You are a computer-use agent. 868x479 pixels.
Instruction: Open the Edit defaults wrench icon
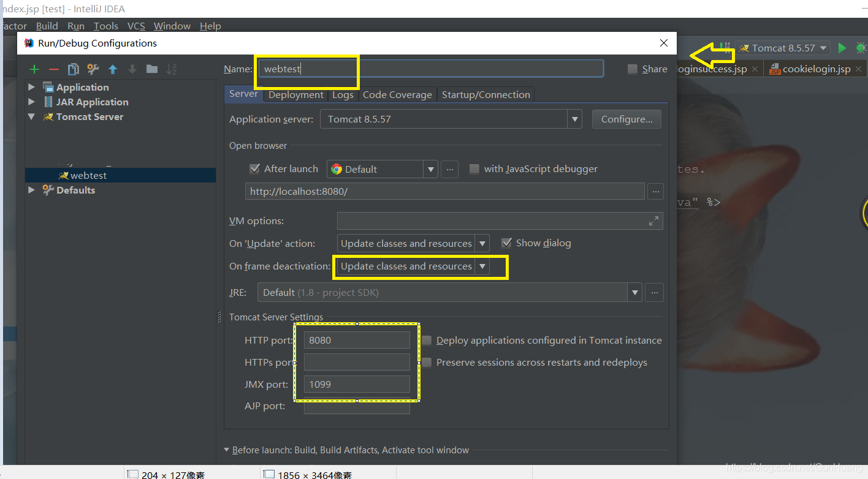click(93, 69)
